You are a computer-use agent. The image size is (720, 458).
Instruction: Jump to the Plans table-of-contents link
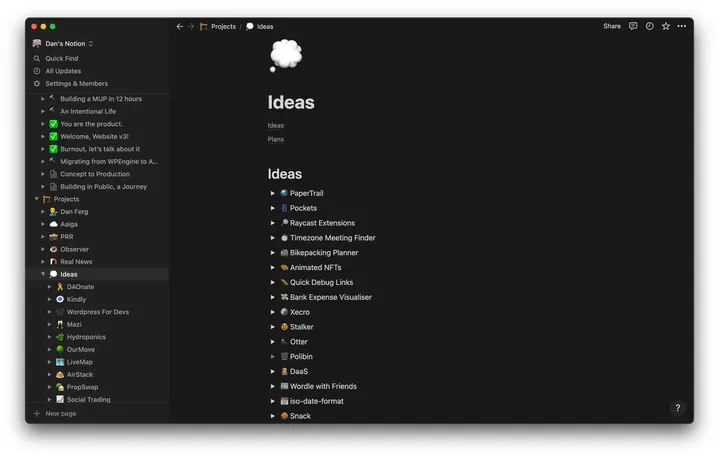(x=276, y=139)
